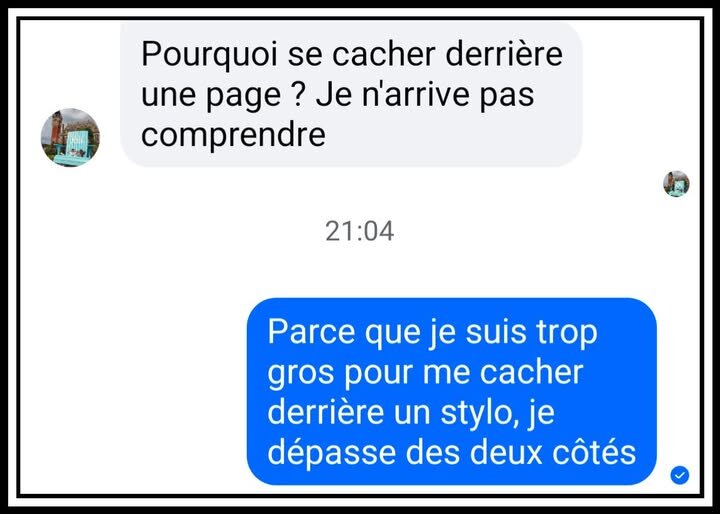This screenshot has height=514, width=720.
Task: Select the gray received message bubble
Action: (351, 94)
